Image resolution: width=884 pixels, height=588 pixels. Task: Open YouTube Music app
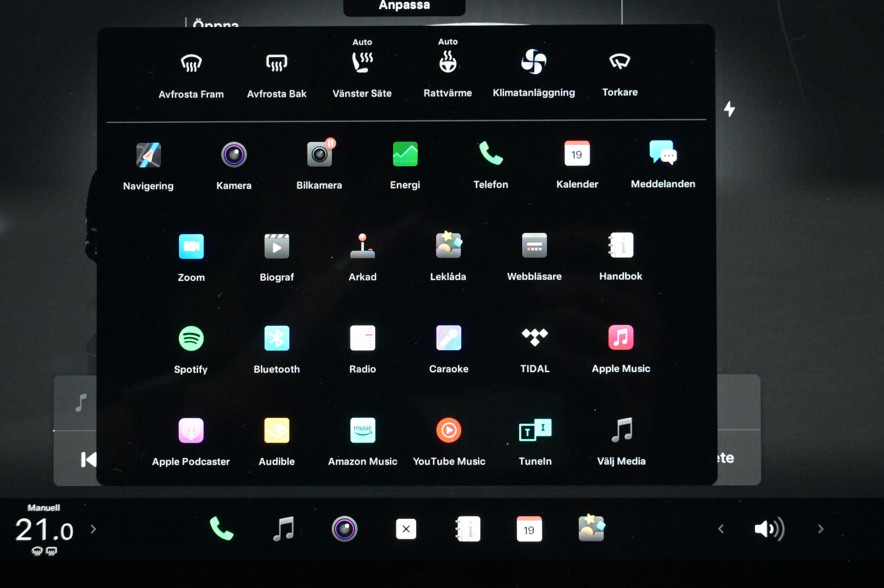[x=449, y=430]
